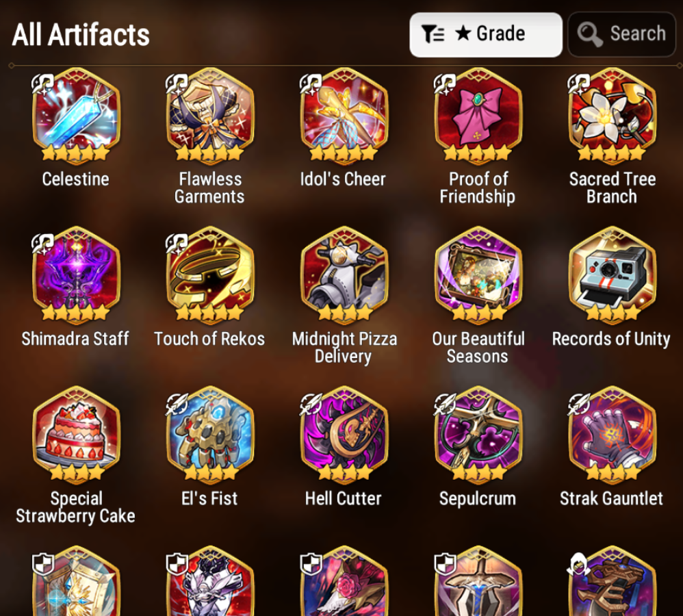View the Midnight Pizza Delivery artifact

click(344, 275)
